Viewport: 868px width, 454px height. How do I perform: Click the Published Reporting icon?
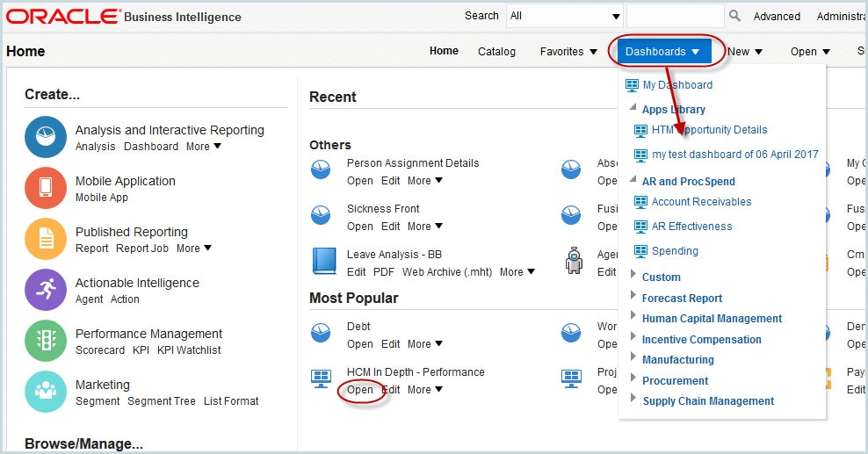(x=46, y=239)
